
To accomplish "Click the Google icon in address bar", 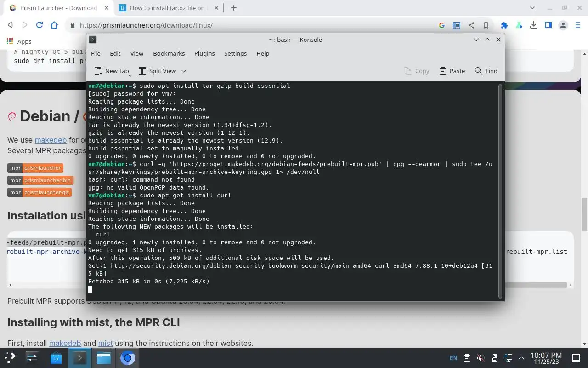I will 442,25.
